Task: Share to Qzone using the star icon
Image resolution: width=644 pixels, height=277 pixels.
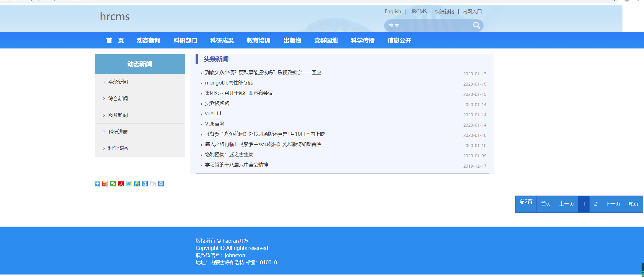Action: [137, 184]
